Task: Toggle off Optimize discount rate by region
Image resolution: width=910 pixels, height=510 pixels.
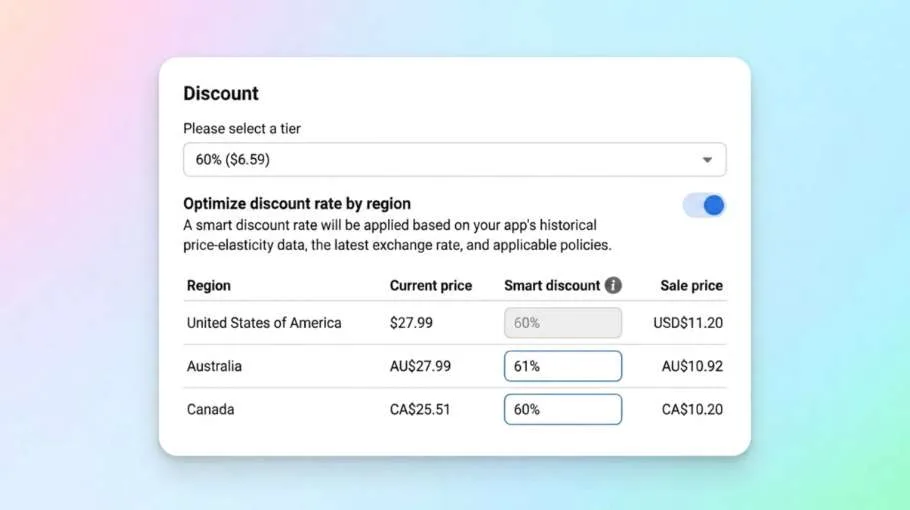Action: tap(704, 205)
